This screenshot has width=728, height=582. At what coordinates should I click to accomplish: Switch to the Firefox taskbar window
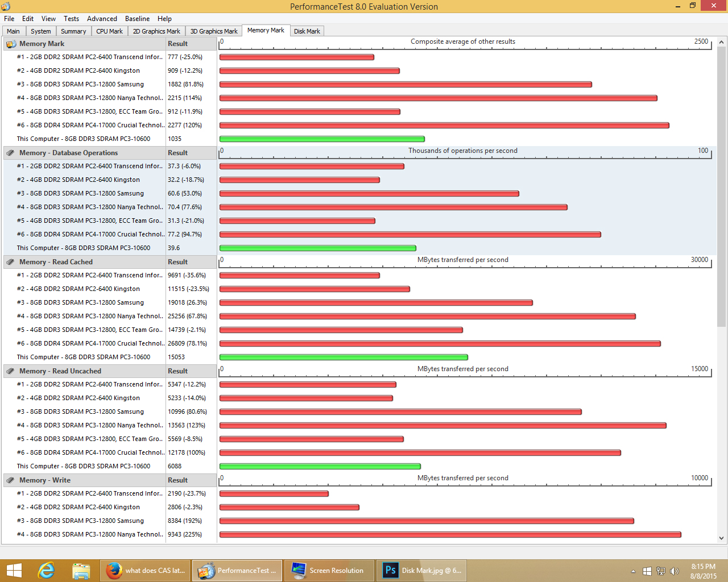146,571
